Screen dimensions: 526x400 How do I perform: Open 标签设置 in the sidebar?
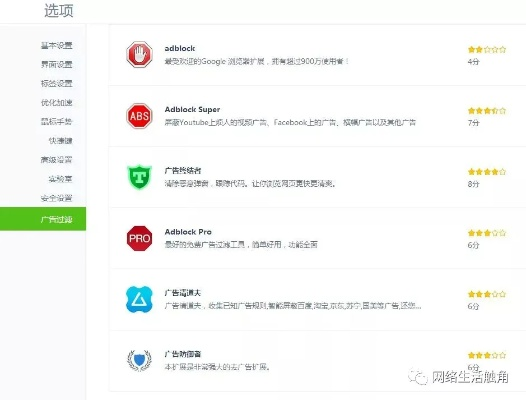click(x=57, y=83)
